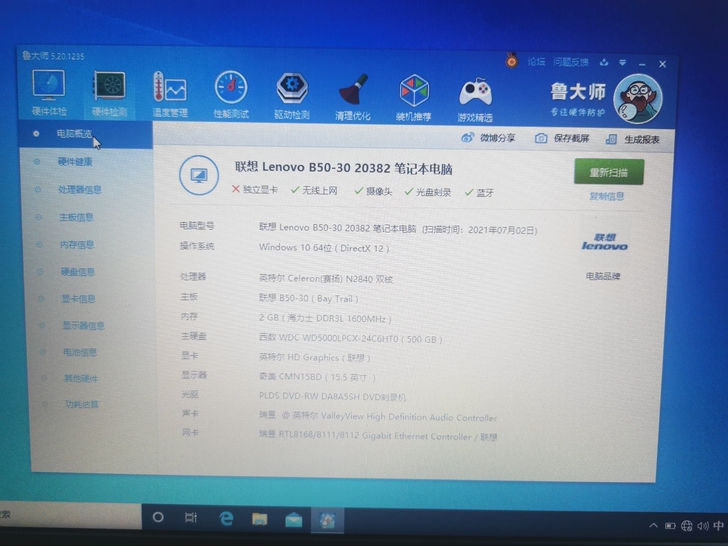The image size is (728, 546).
Task: Click the 独立显卡 status indicator
Action: click(x=254, y=189)
